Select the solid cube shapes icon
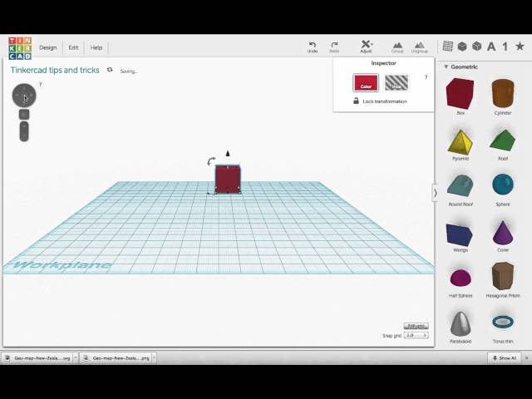The image size is (532, 399). 462,47
